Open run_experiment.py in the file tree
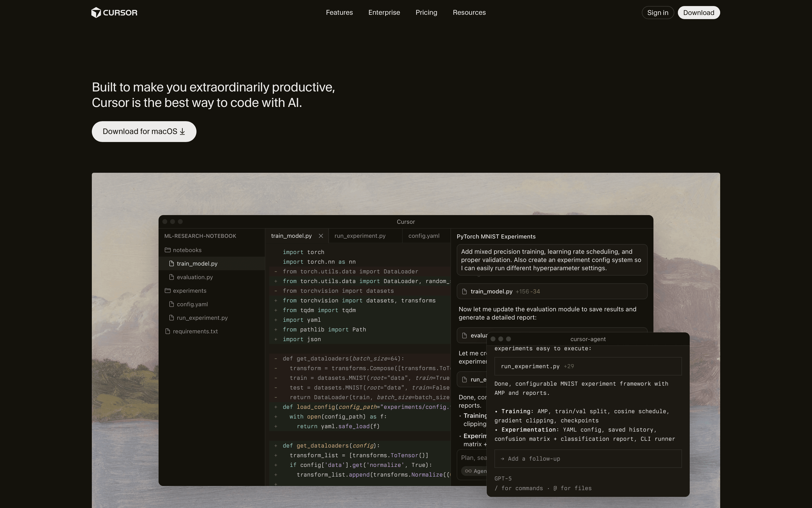 (x=212, y=318)
